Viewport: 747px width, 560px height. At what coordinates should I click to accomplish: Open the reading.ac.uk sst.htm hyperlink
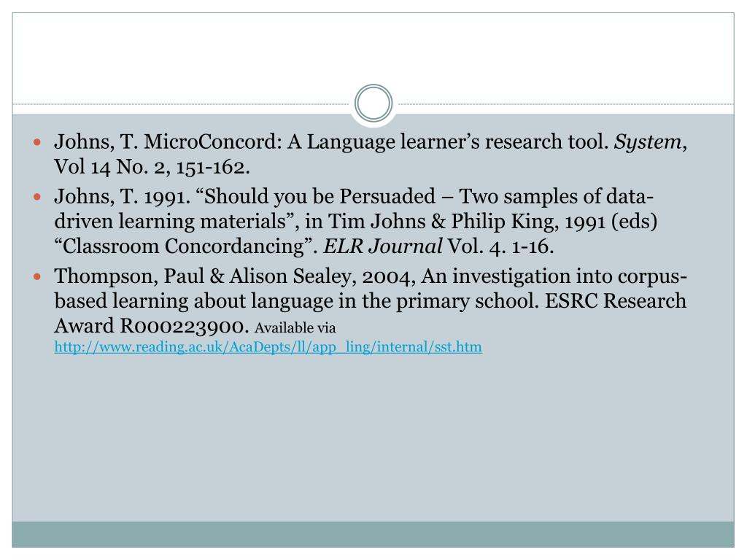(x=268, y=346)
